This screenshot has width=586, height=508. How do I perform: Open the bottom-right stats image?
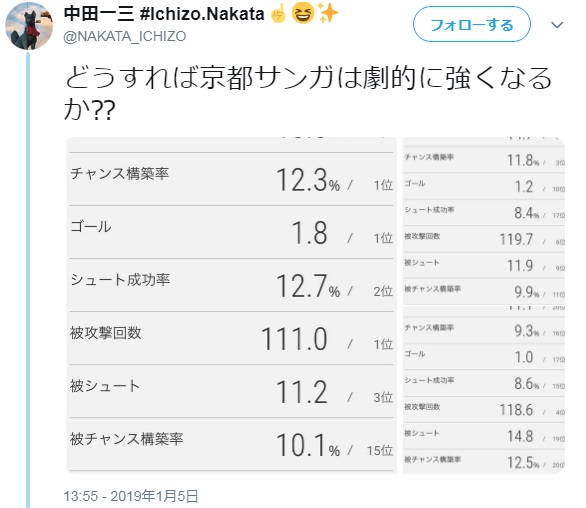coord(484,390)
